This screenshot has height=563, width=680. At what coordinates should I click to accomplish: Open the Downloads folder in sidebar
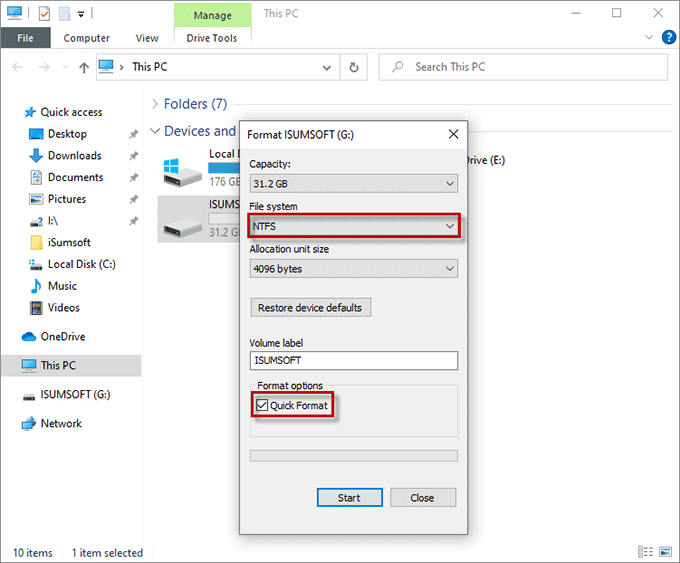tap(65, 156)
